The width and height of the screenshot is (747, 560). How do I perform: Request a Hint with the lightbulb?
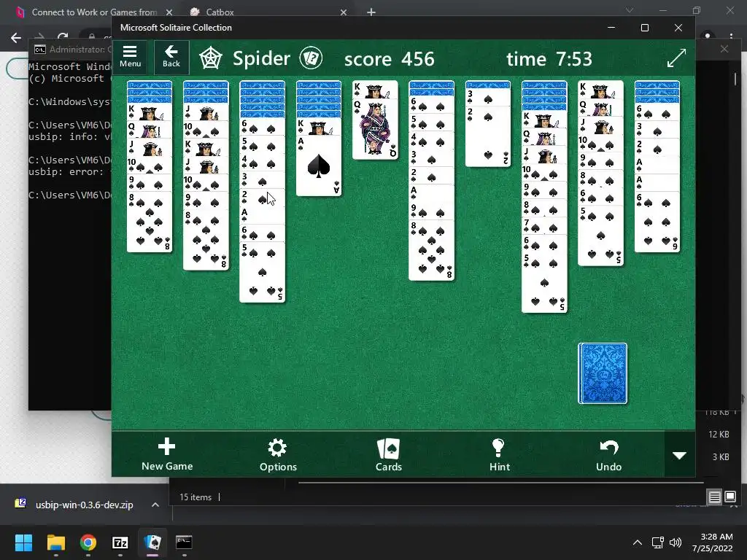click(499, 454)
